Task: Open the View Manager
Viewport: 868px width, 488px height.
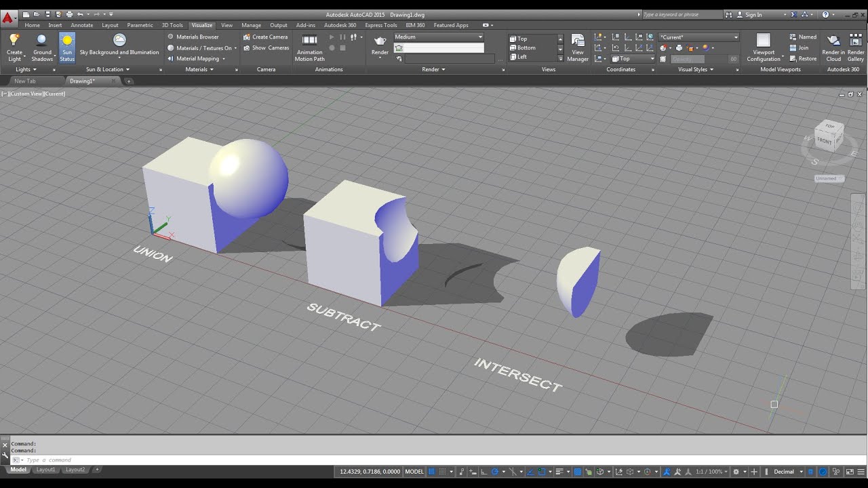Action: (577, 47)
